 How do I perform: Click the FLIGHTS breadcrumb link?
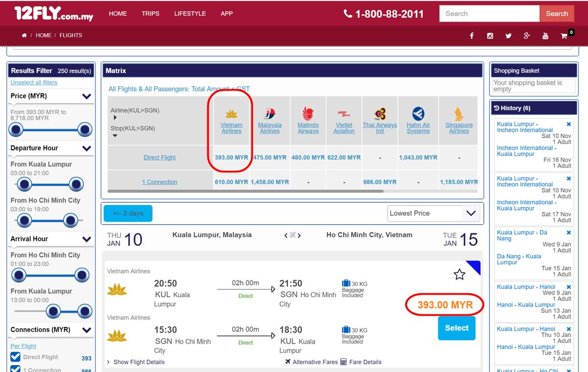(71, 35)
